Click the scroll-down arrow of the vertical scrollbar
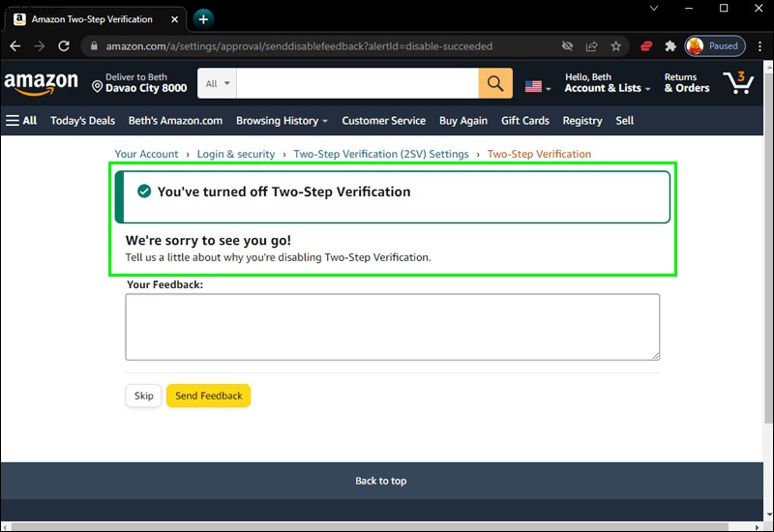The image size is (774, 532). pyautogui.click(x=768, y=515)
